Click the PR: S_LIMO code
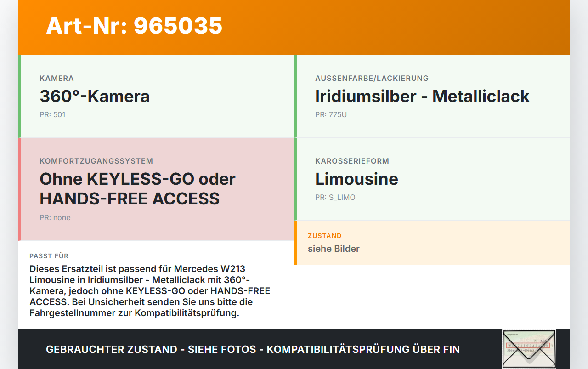 pos(335,197)
